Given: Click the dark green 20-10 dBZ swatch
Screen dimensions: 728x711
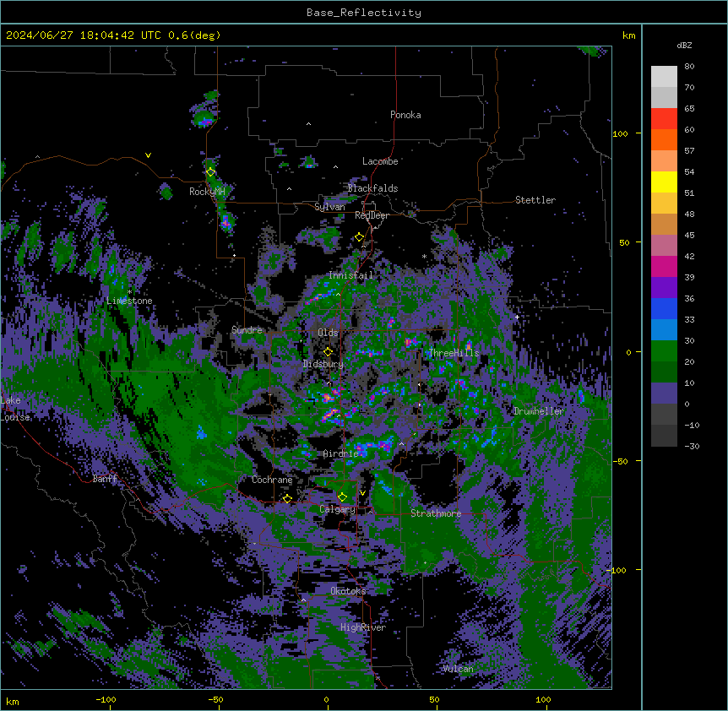Looking at the screenshot, I should pyautogui.click(x=664, y=372).
